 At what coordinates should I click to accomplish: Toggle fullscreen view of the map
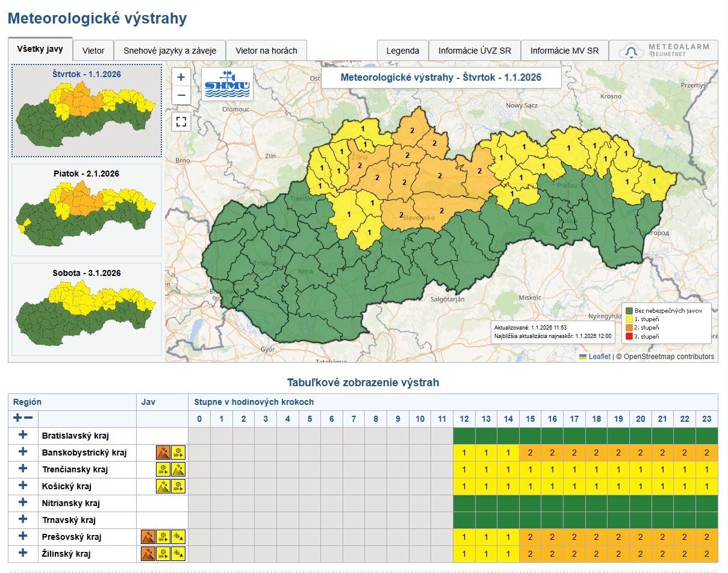coord(181,122)
